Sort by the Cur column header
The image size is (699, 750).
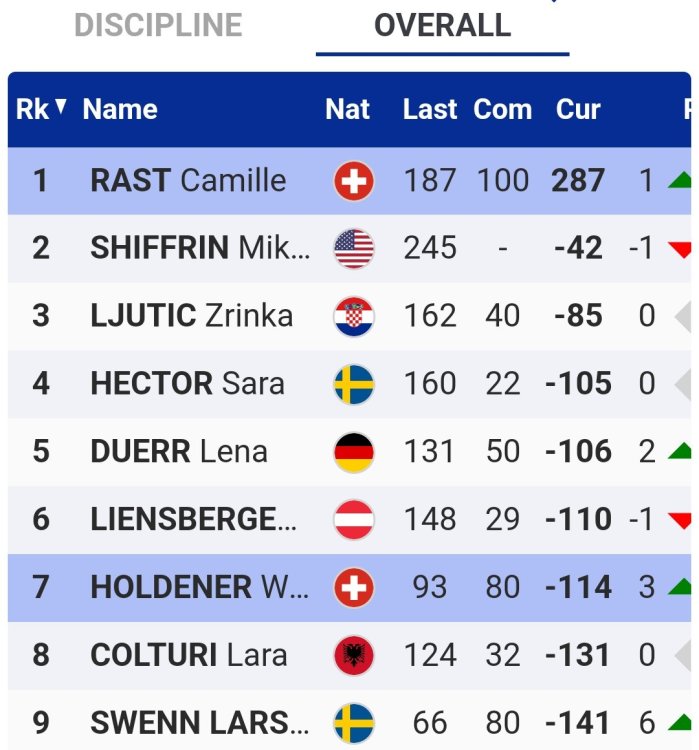tap(578, 109)
